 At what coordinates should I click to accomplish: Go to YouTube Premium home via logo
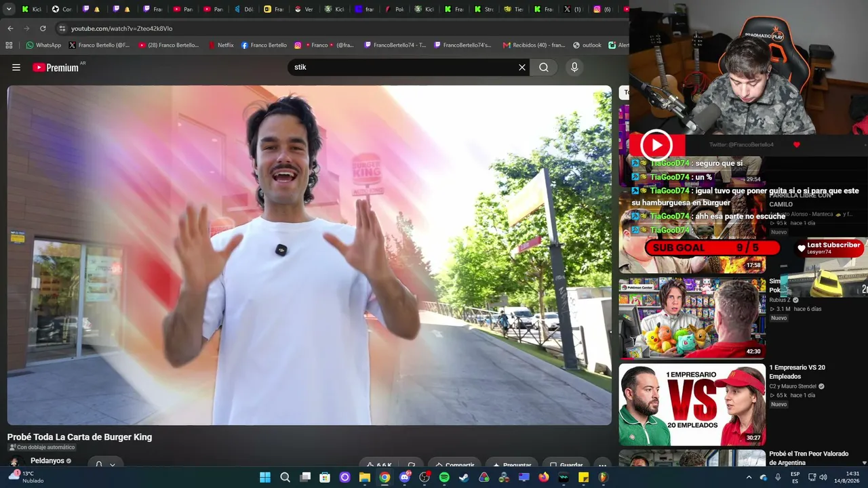coord(56,67)
